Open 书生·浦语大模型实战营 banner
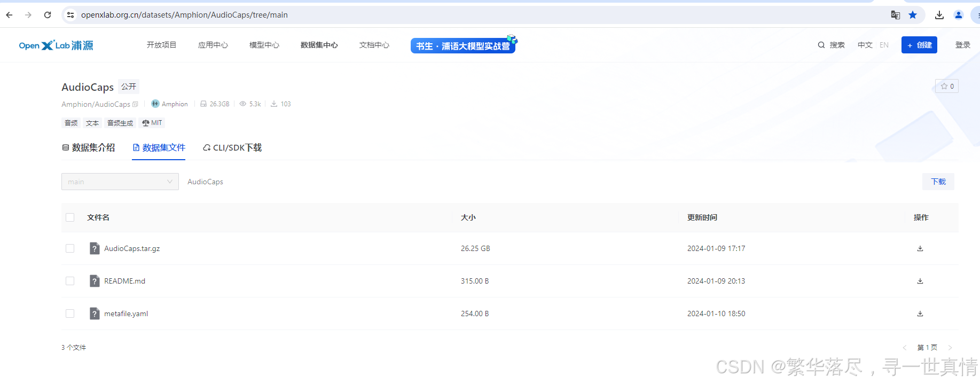 [x=463, y=46]
